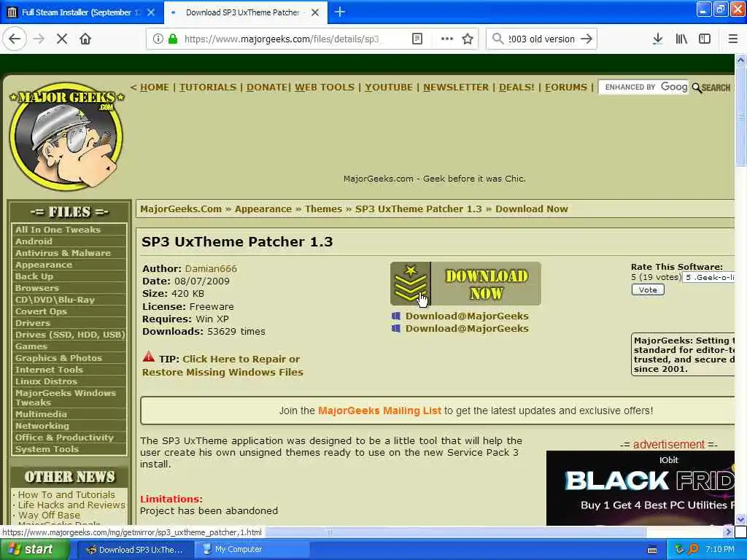Switch to Full Steam Installer tab
Screen dimensions: 747x560
81,12
